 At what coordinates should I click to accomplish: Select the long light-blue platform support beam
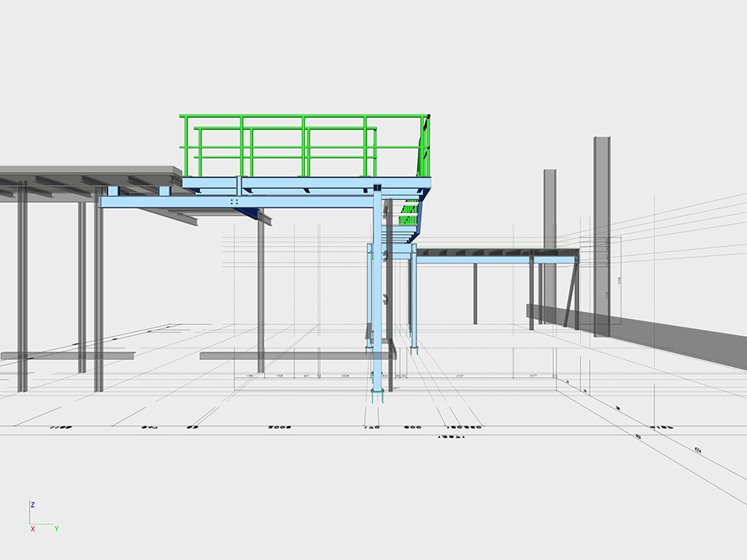coord(233,202)
